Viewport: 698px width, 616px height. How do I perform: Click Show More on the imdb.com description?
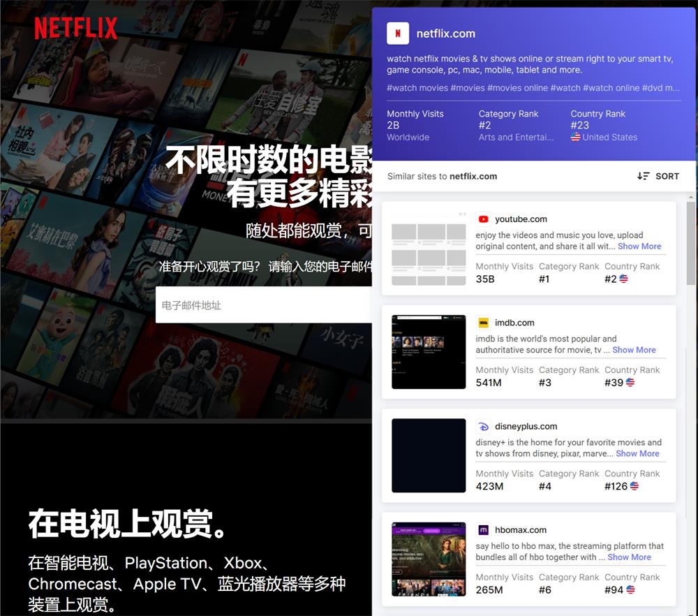[634, 349]
